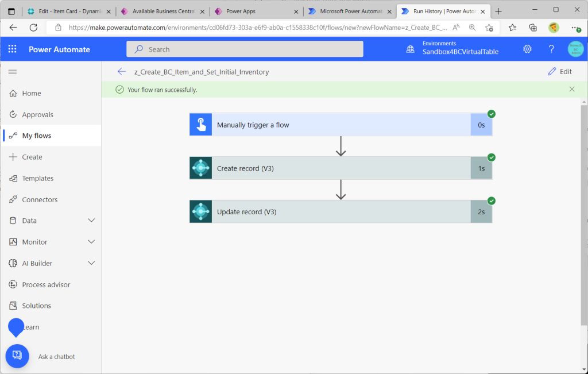Click the Environments globe icon
Screen dimensions: 588x374
(x=410, y=49)
